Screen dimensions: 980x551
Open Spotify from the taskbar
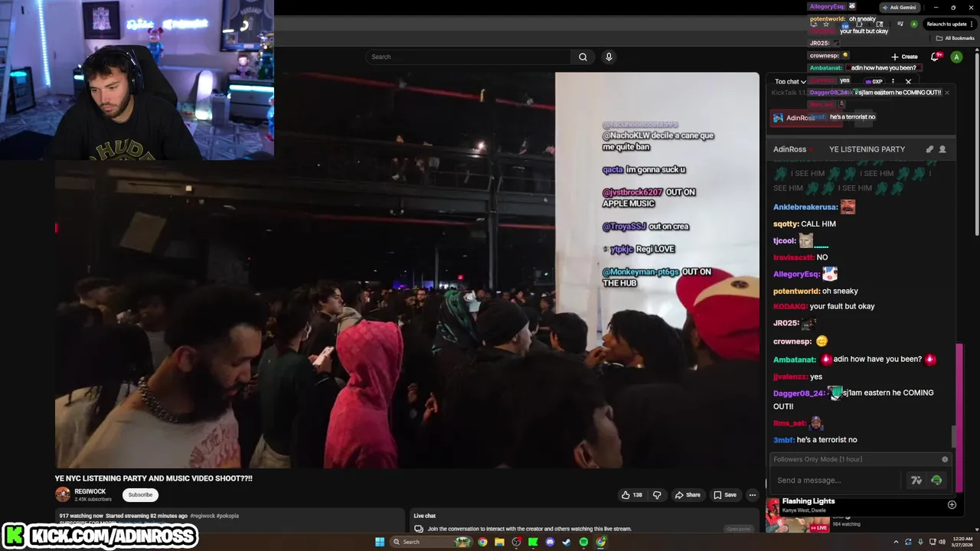point(583,542)
